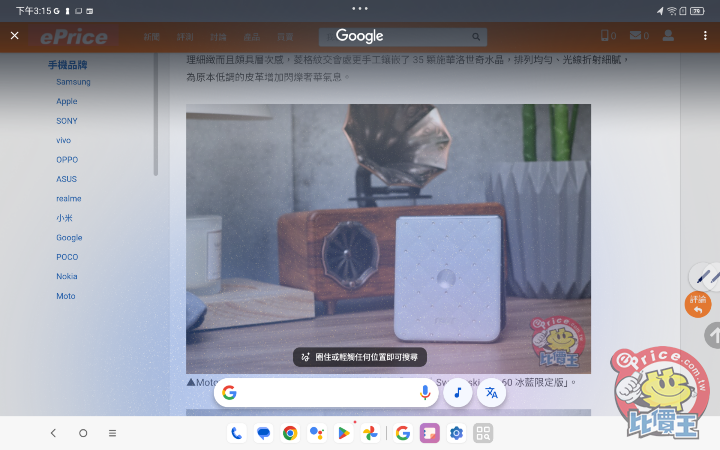The width and height of the screenshot is (720, 450).
Task: Tap the microphone voice search icon
Action: click(x=425, y=393)
